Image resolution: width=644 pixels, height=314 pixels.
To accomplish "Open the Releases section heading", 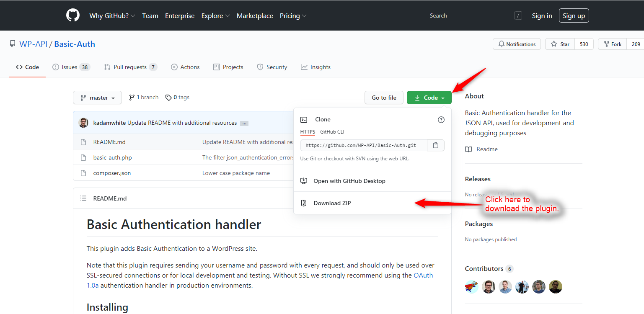I will (478, 179).
